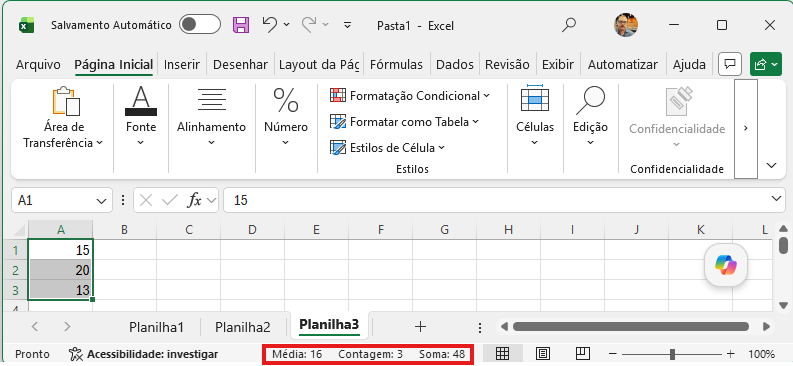Expand the Alinhamento group
This screenshot has height=366, width=793.
[x=211, y=116]
